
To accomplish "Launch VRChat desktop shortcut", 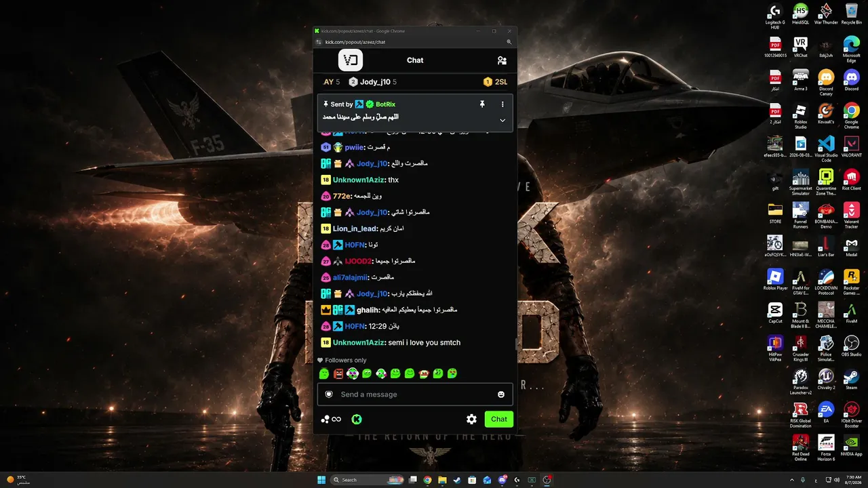I will [801, 47].
